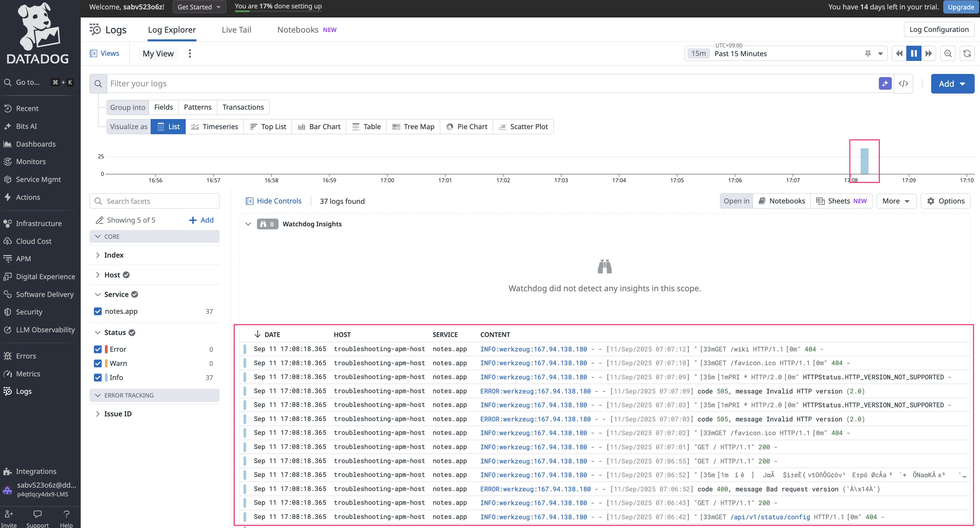The height and width of the screenshot is (528, 980).
Task: Open the Support chat icon
Action: (x=37, y=519)
